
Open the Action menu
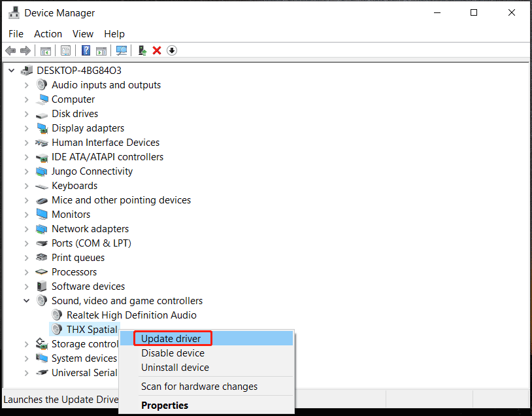pyautogui.click(x=48, y=33)
